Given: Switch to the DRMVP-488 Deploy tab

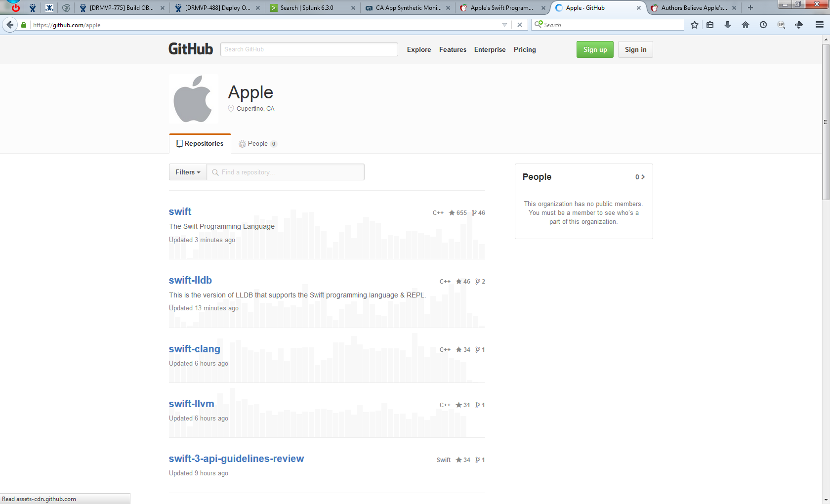Looking at the screenshot, I should click(x=218, y=8).
